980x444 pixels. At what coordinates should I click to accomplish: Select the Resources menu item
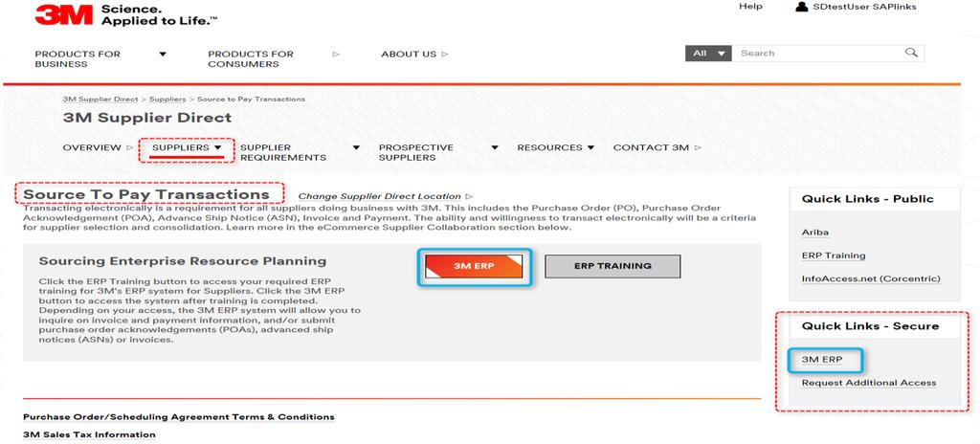[549, 147]
